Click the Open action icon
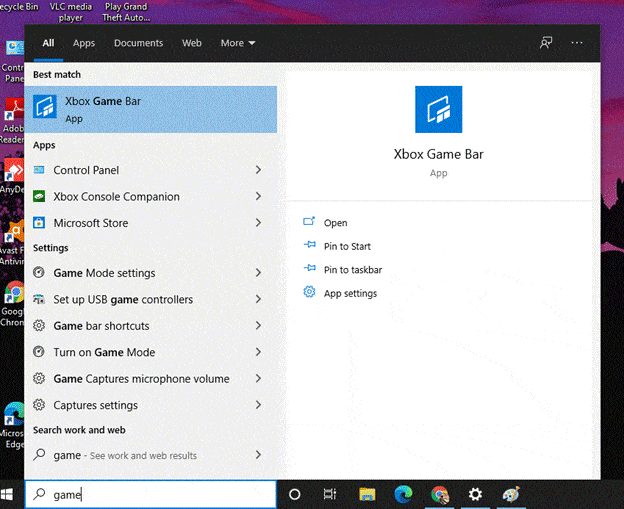The image size is (624, 509). [309, 222]
